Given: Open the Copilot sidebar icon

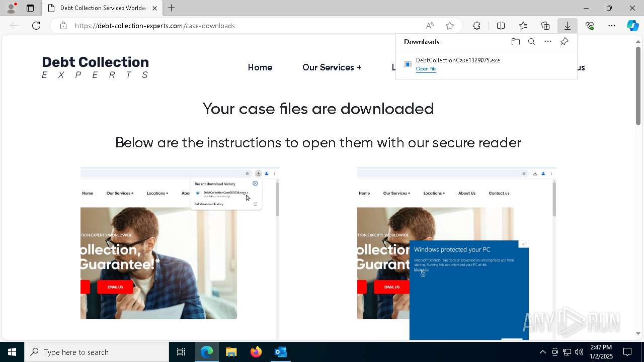Looking at the screenshot, I should click(633, 26).
